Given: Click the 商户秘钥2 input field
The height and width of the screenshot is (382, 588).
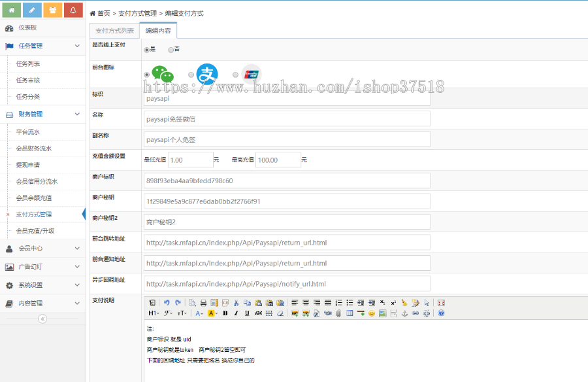Looking at the screenshot, I should (287, 222).
